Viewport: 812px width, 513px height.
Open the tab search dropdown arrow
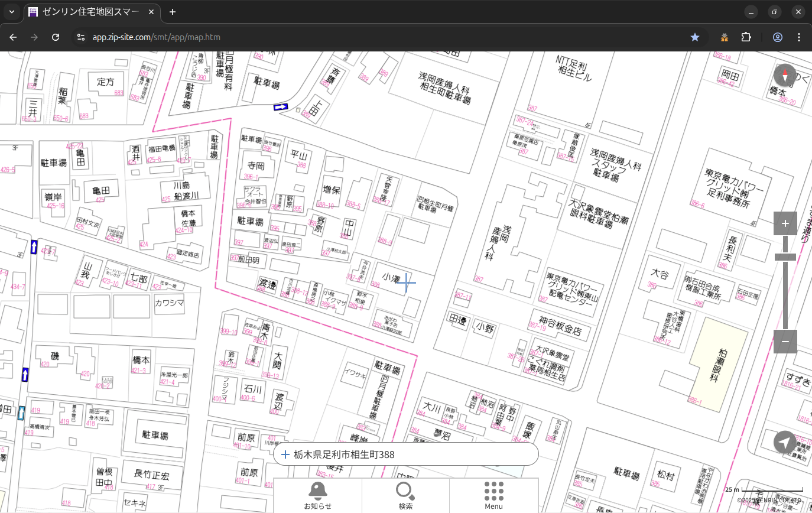11,12
